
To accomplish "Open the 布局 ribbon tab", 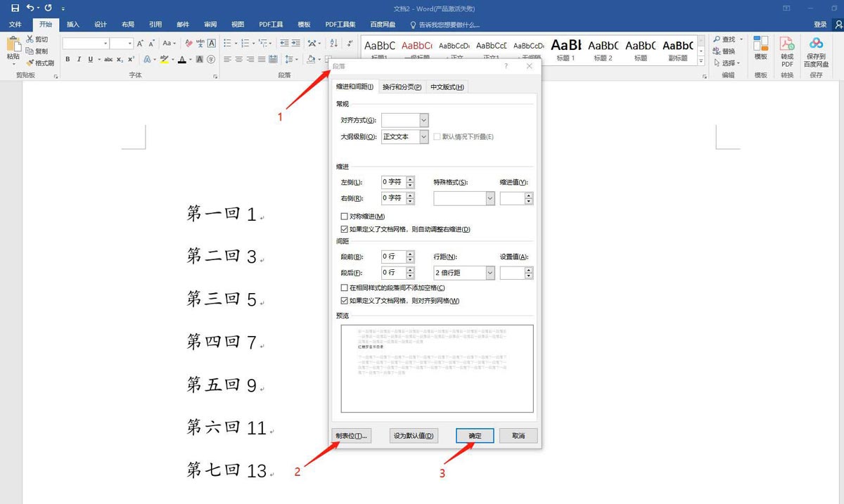I will 128,25.
